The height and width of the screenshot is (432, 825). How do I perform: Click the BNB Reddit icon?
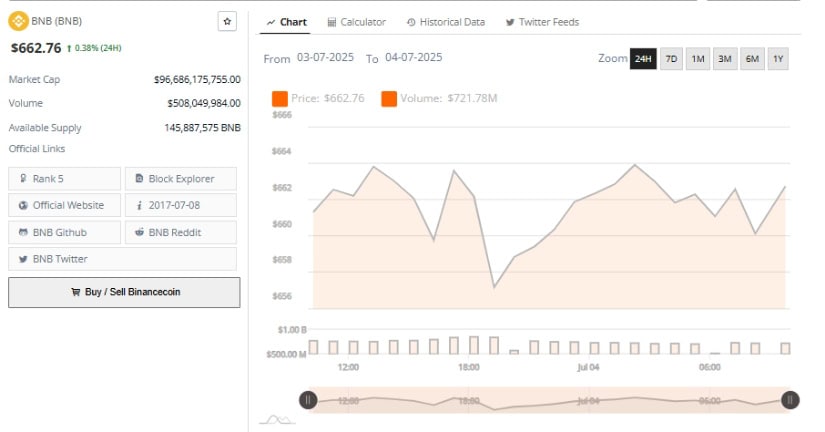(x=139, y=232)
